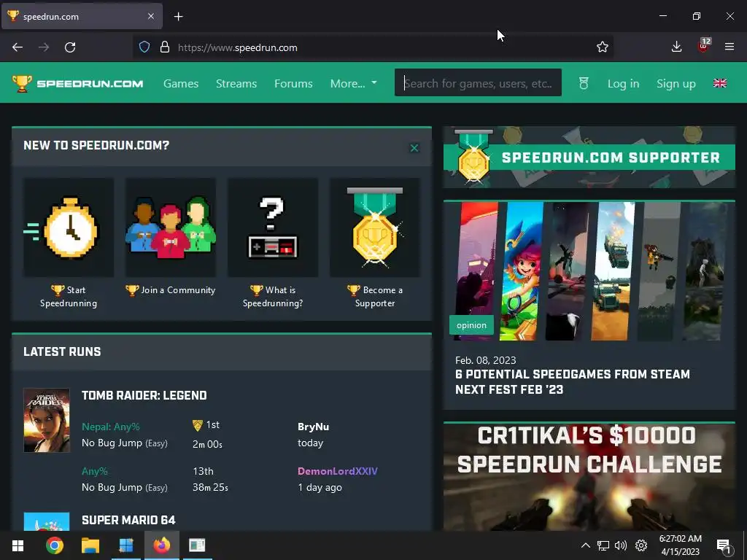This screenshot has width=747, height=560.
Task: Open the Tomb Raider: Legend game title
Action: (x=144, y=395)
